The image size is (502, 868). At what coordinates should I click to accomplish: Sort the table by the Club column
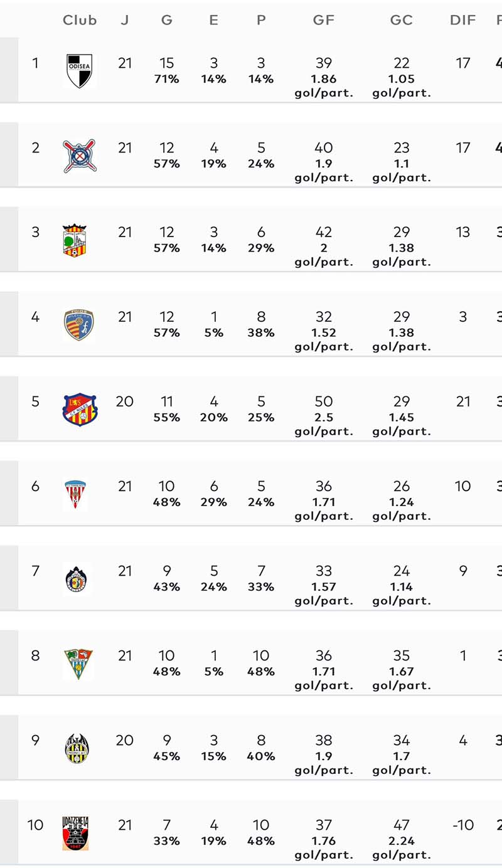[80, 20]
